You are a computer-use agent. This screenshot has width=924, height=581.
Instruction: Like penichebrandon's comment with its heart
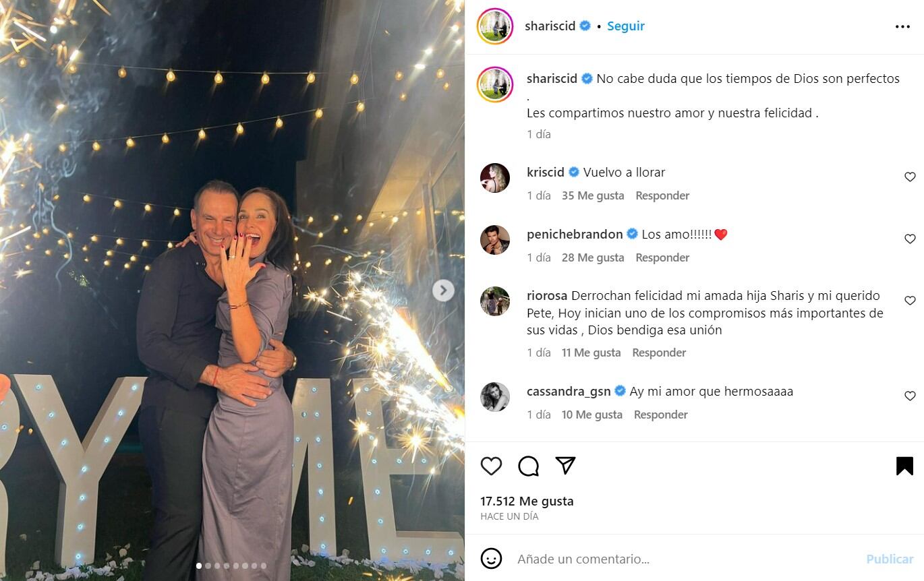[x=910, y=239]
